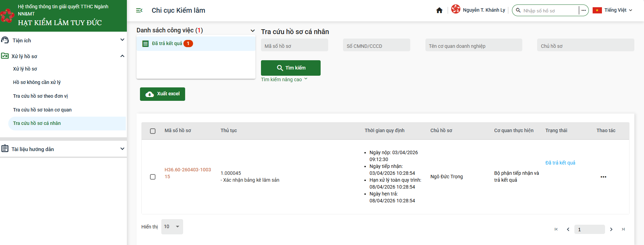This screenshot has width=644, height=245.
Task: Expand Tìm kiếm nâng cao options
Action: (284, 79)
